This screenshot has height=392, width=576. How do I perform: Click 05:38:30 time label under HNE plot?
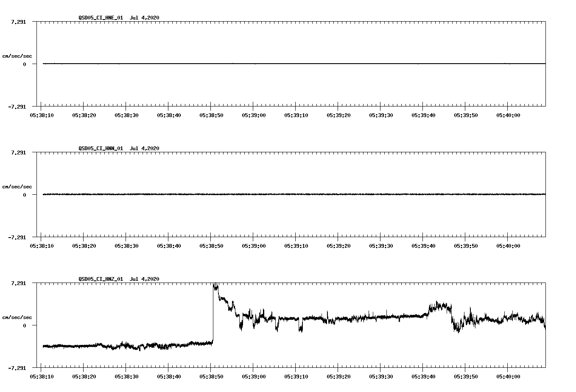click(126, 115)
